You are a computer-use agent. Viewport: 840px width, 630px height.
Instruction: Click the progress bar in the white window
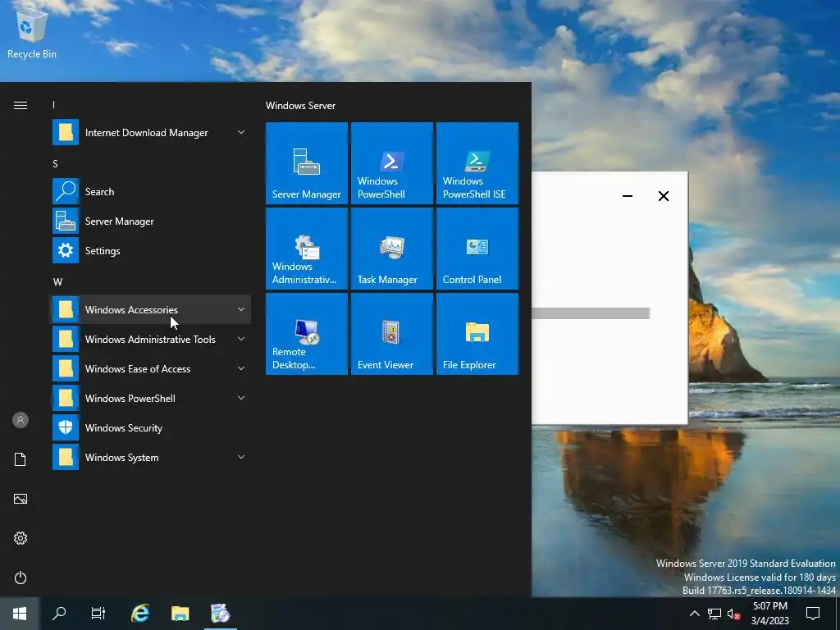(591, 313)
